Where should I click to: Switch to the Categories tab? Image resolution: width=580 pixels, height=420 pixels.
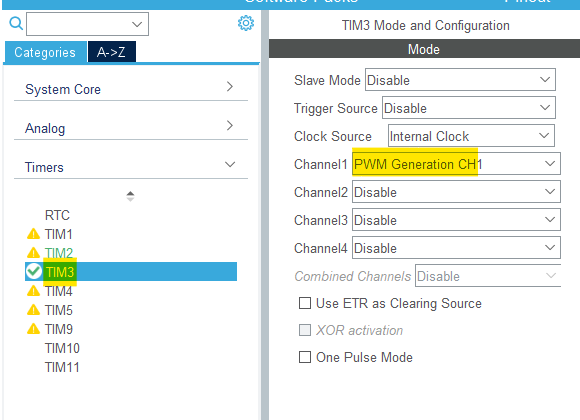tap(45, 52)
